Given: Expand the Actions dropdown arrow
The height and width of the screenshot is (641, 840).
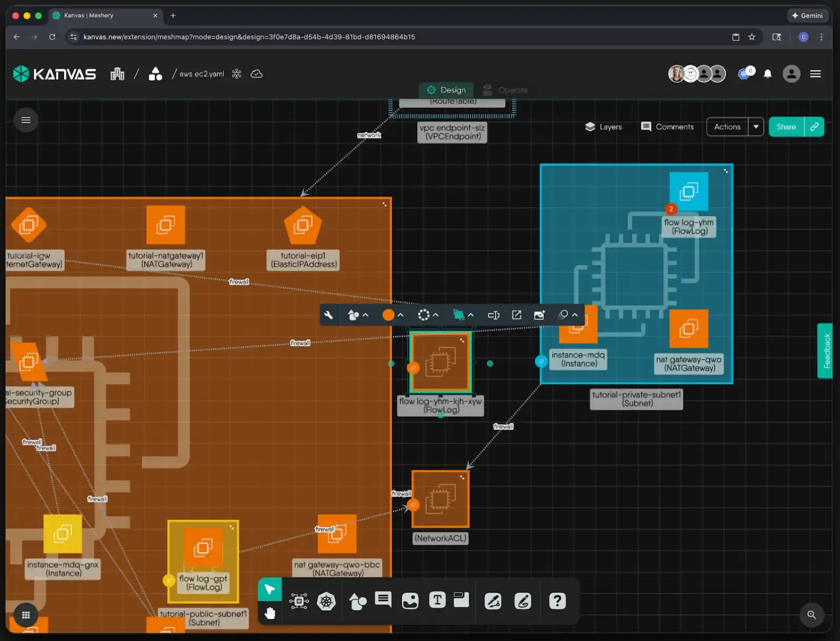Looking at the screenshot, I should pos(756,127).
